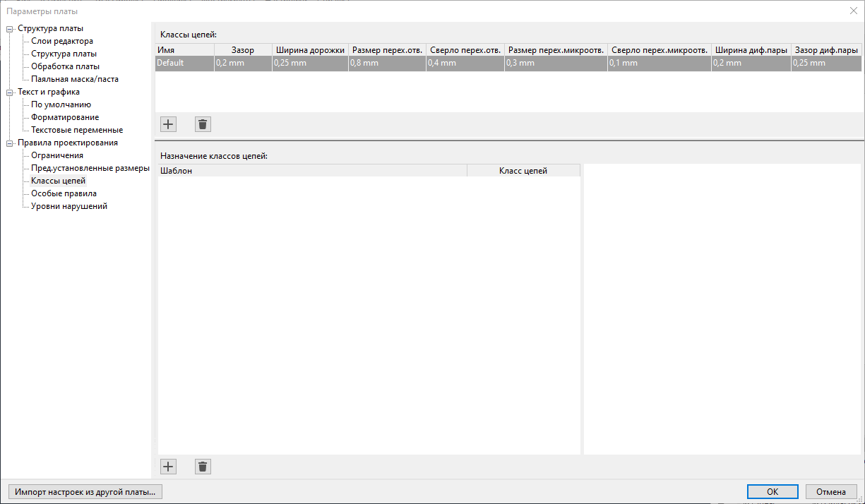Open Пред.установленные размеры page

[90, 168]
